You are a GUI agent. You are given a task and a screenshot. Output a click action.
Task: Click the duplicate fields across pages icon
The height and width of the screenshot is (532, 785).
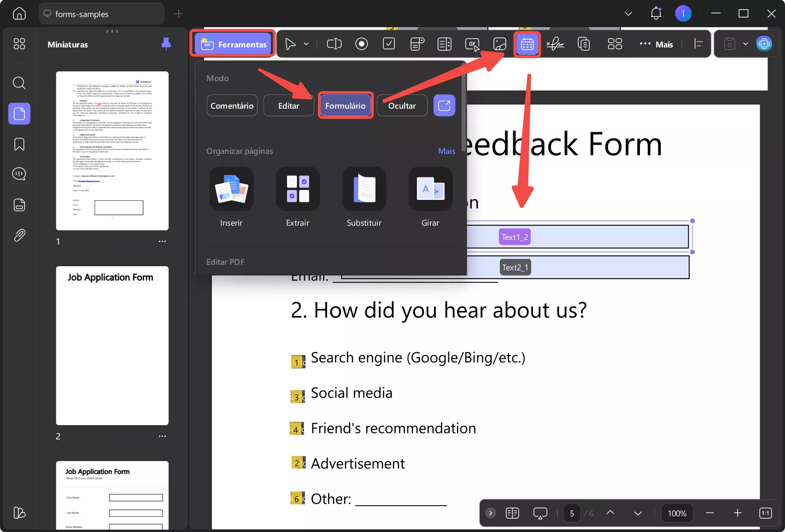click(x=584, y=44)
